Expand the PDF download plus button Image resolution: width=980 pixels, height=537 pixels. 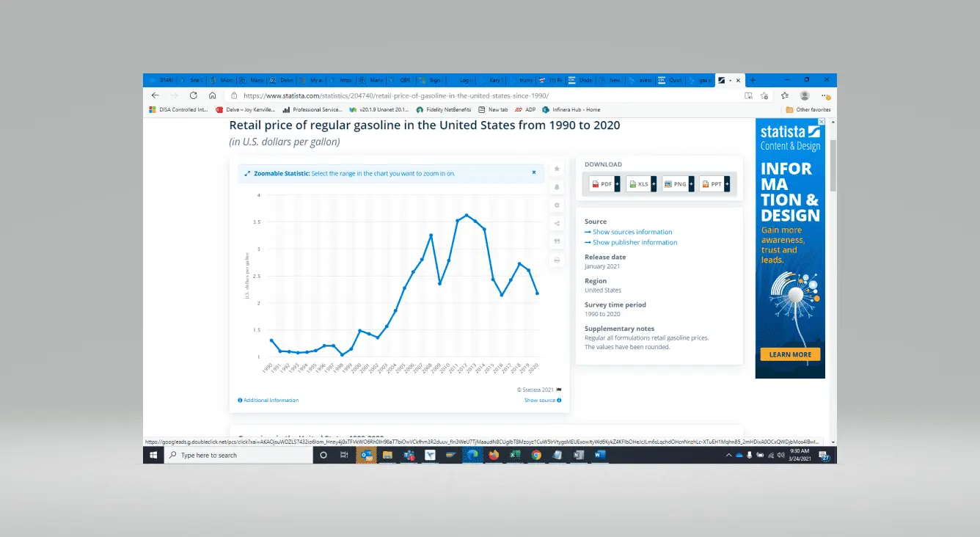point(617,184)
